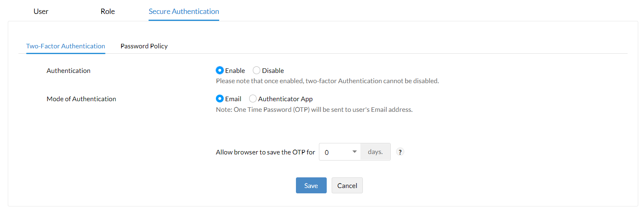Image resolution: width=644 pixels, height=213 pixels.
Task: Open the OTP save days dropdown
Action: click(339, 152)
